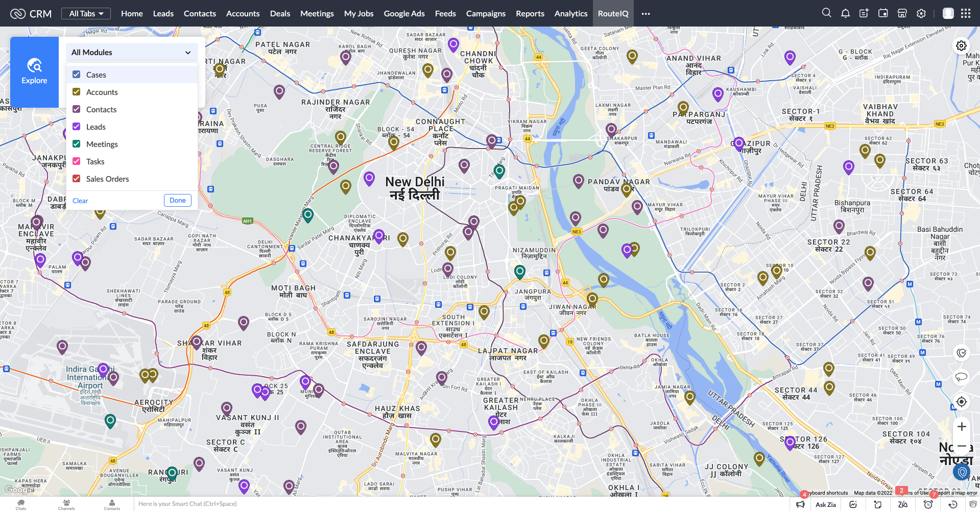This screenshot has width=980, height=511.
Task: Click the purple pin left of New Delhi label
Action: pyautogui.click(x=369, y=178)
